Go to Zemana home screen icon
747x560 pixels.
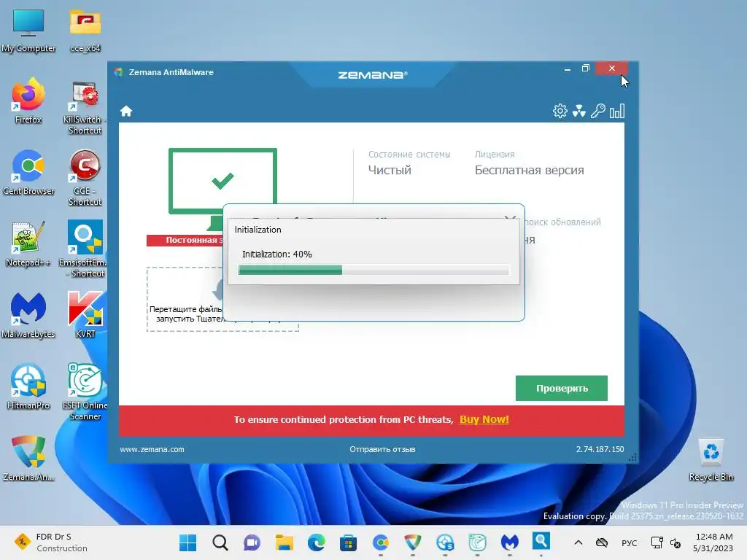tap(125, 111)
